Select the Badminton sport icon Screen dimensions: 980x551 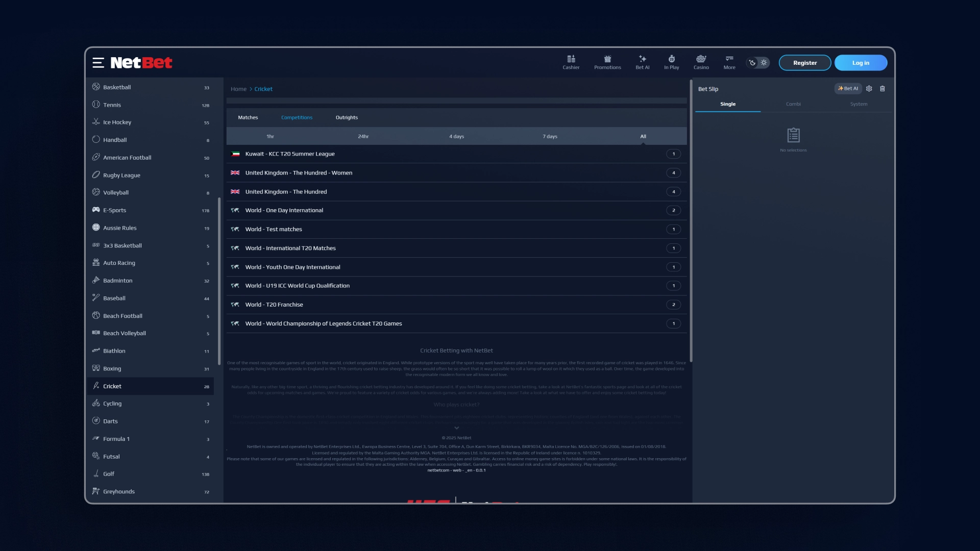tap(96, 280)
